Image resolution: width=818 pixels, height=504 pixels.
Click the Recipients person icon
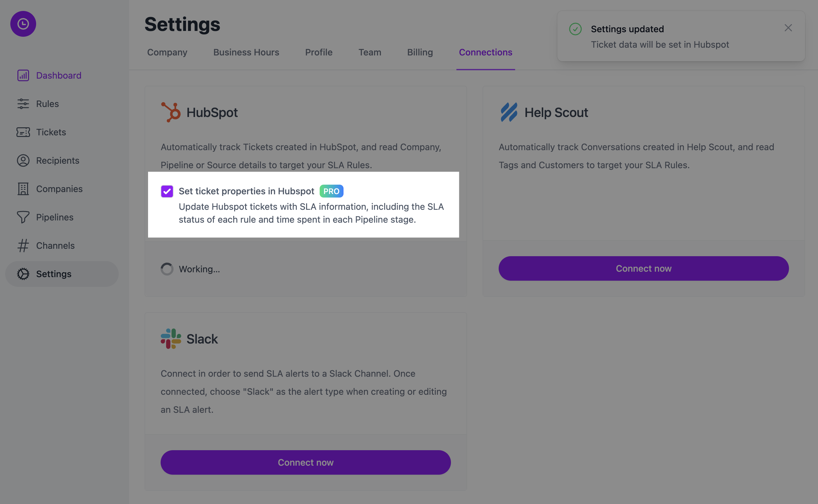pos(23,160)
